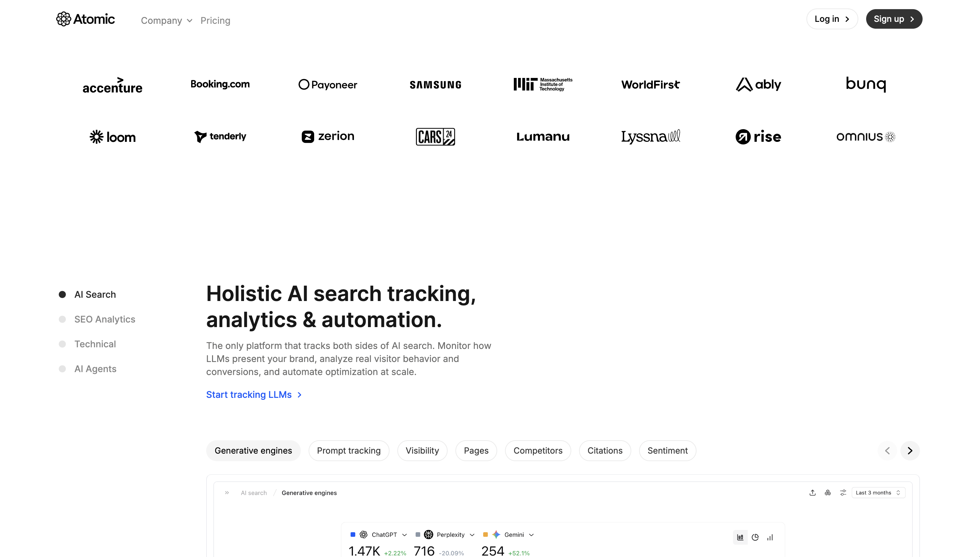This screenshot has width=980, height=557.
Task: Expand the ChatGPT engine dropdown
Action: [405, 535]
